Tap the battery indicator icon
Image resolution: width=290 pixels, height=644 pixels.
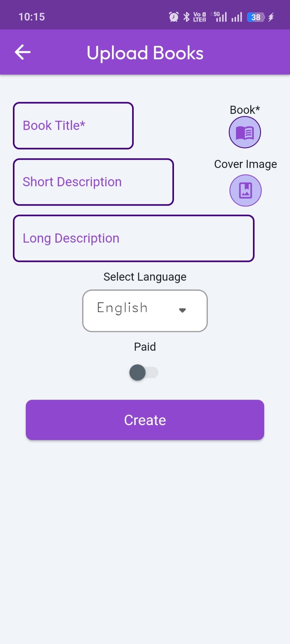pyautogui.click(x=256, y=17)
